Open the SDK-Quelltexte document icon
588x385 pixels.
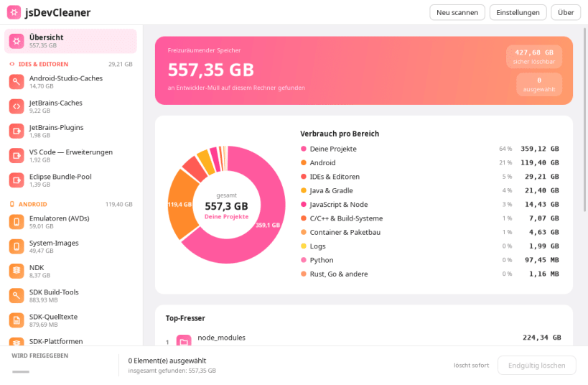(x=17, y=320)
